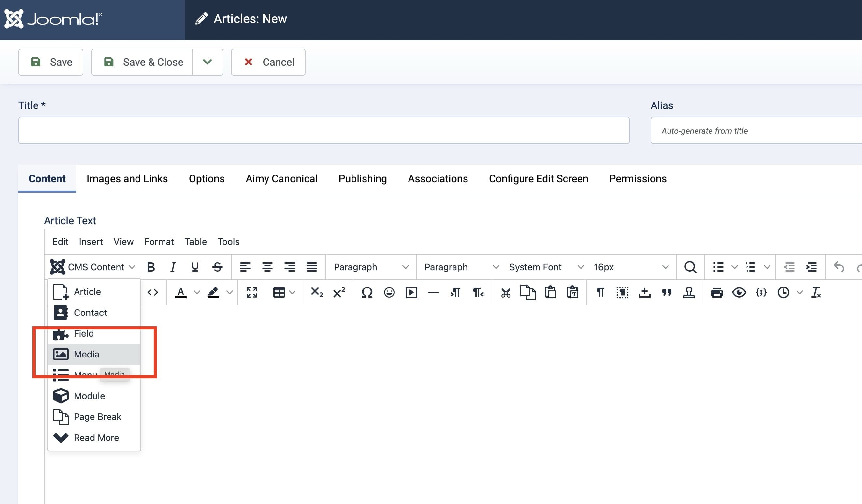Insert a horizontal line

433,292
